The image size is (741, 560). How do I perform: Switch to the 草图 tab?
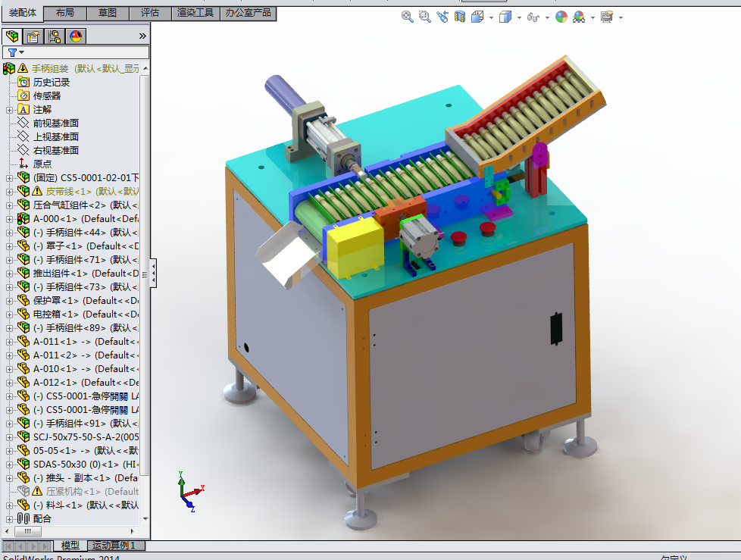(108, 13)
